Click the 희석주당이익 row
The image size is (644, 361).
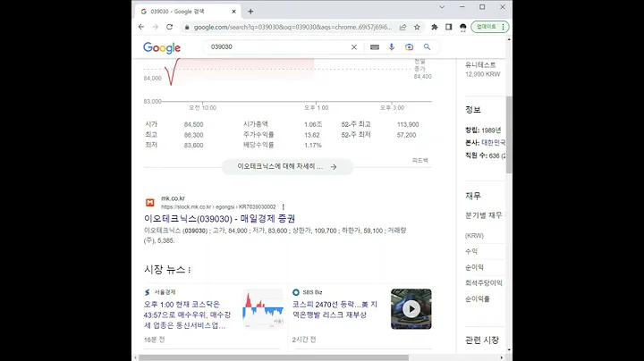483,282
